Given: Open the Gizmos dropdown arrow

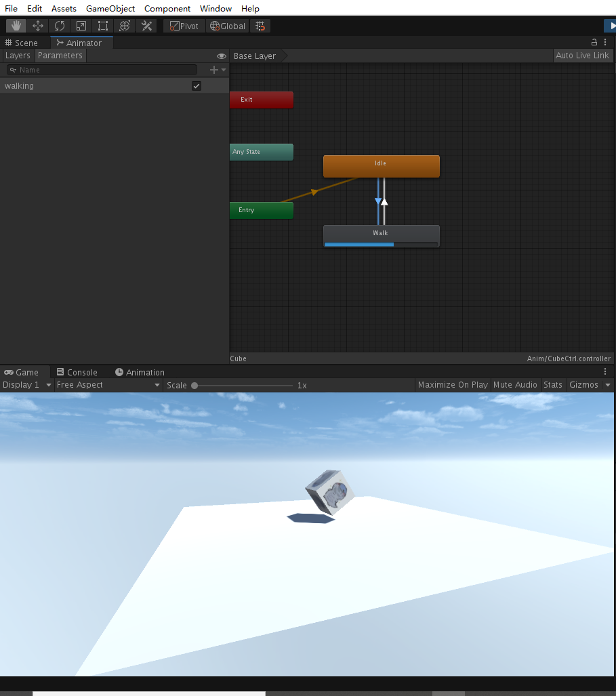Looking at the screenshot, I should click(608, 386).
